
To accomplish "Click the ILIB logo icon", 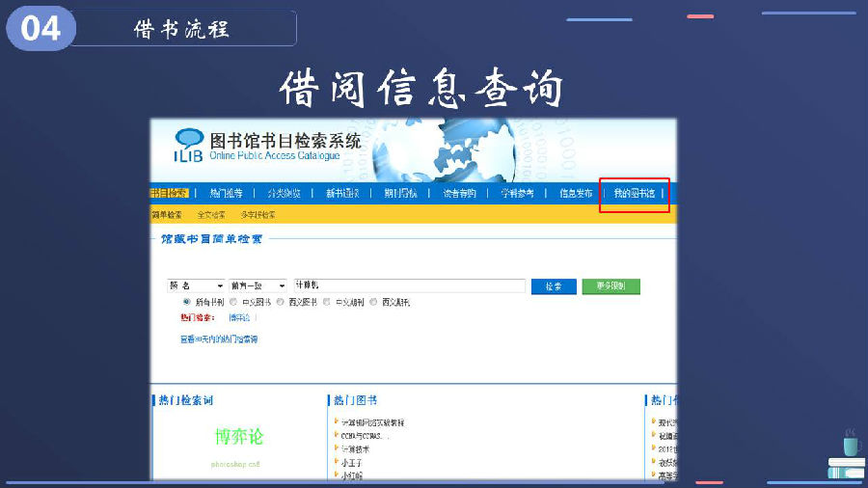I will [188, 145].
